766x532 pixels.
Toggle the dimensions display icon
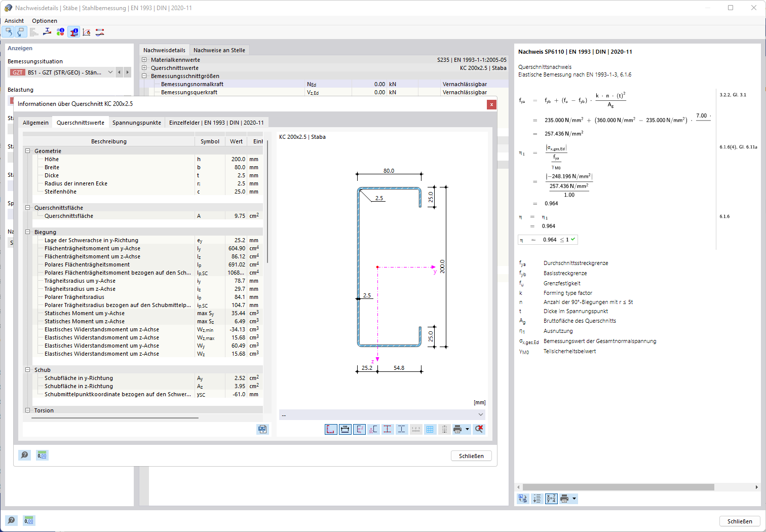(345, 429)
